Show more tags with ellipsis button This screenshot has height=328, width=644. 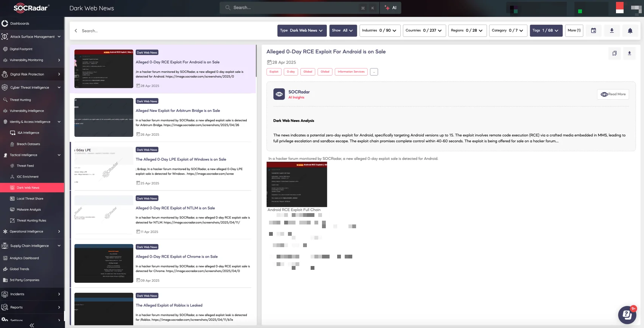[x=374, y=72]
